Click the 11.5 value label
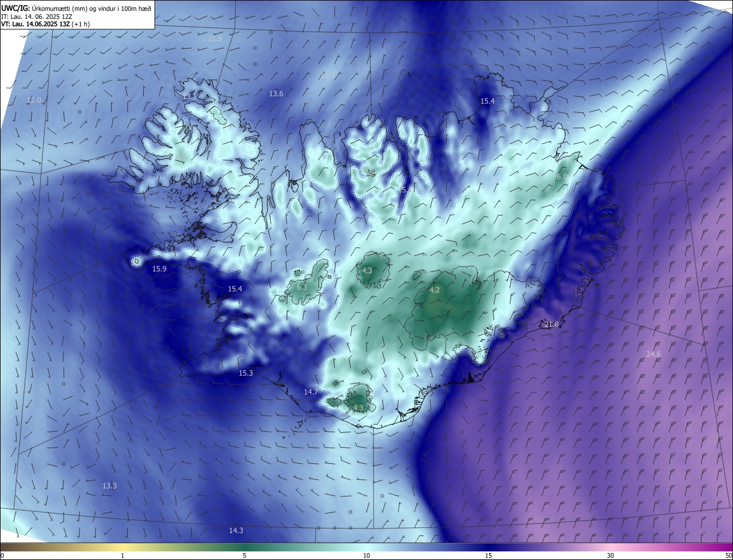 tap(215, 38)
